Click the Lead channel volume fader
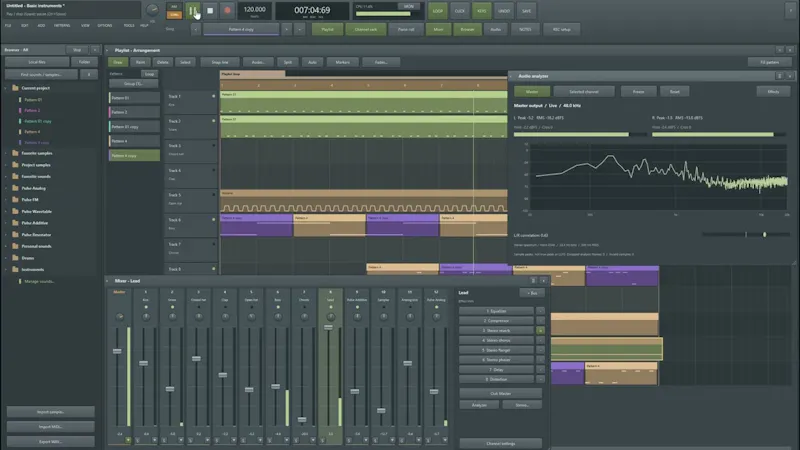 click(x=328, y=327)
